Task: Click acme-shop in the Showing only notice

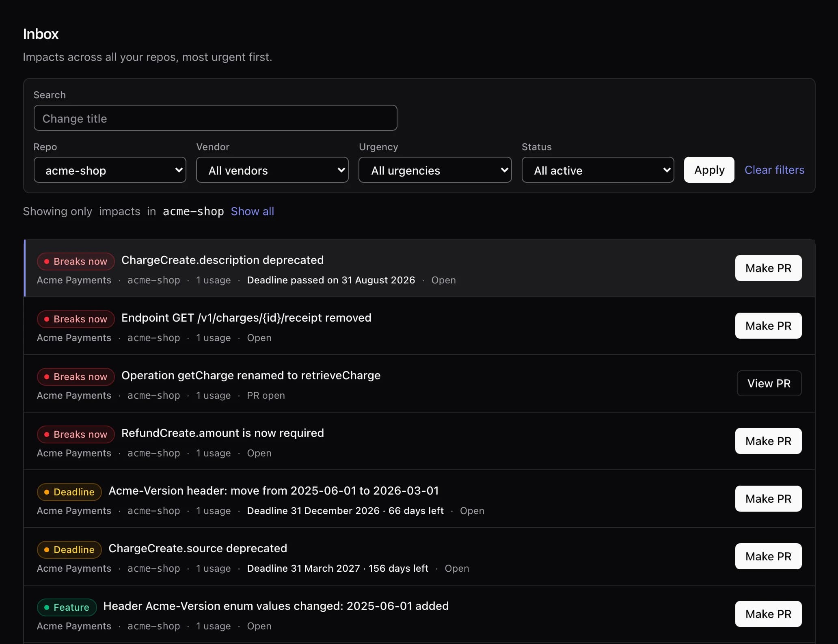Action: (193, 211)
